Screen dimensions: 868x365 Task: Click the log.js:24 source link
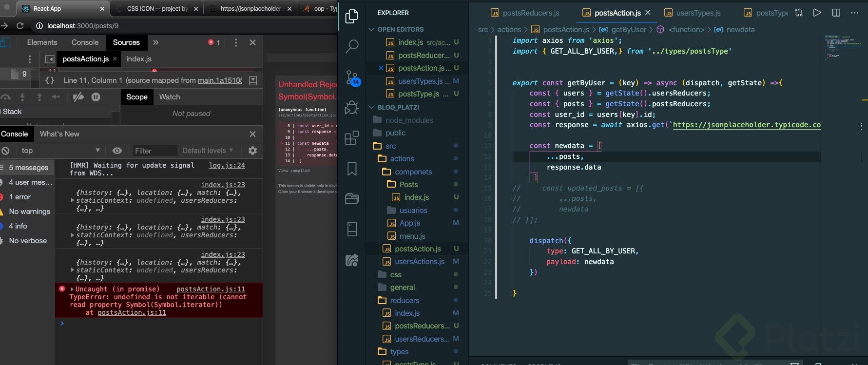(x=227, y=165)
